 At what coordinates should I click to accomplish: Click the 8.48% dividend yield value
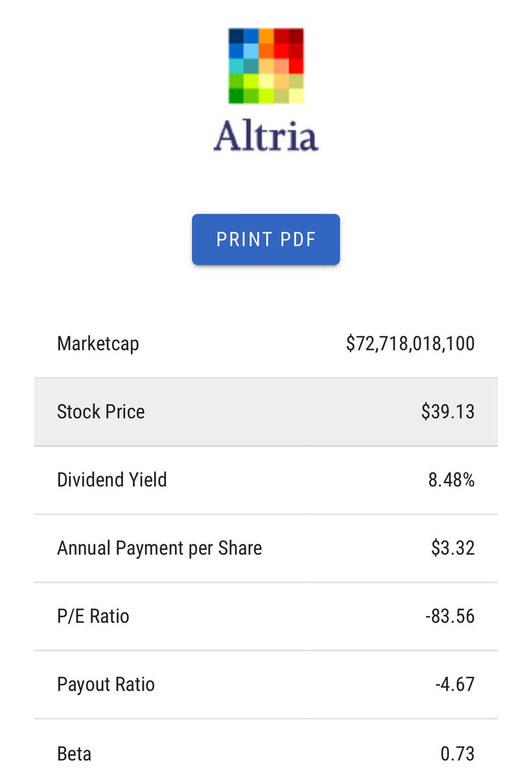point(452,480)
